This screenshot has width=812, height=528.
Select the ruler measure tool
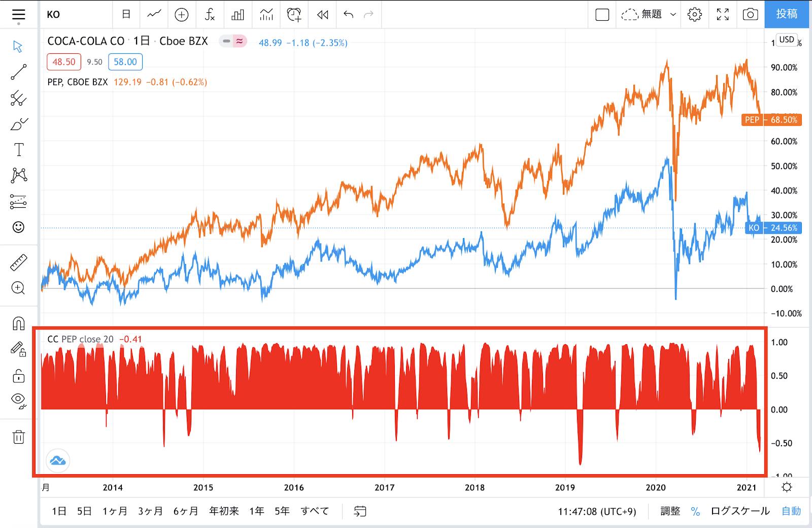click(18, 262)
